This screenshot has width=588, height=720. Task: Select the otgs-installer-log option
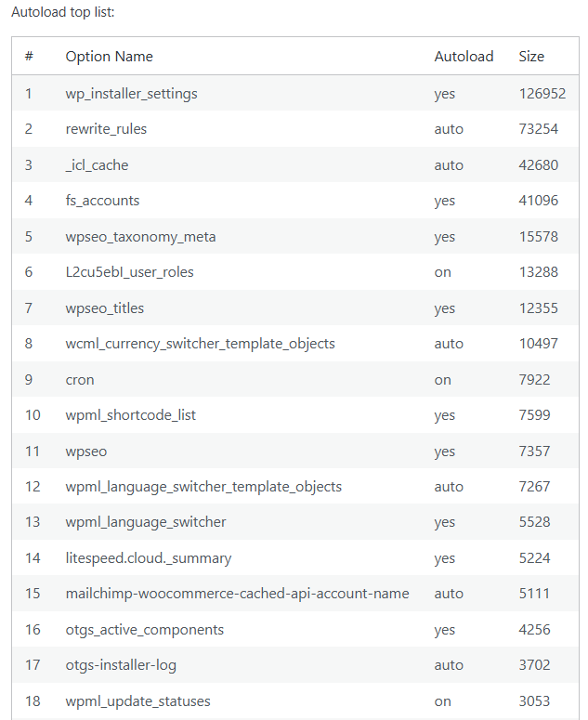pos(121,666)
